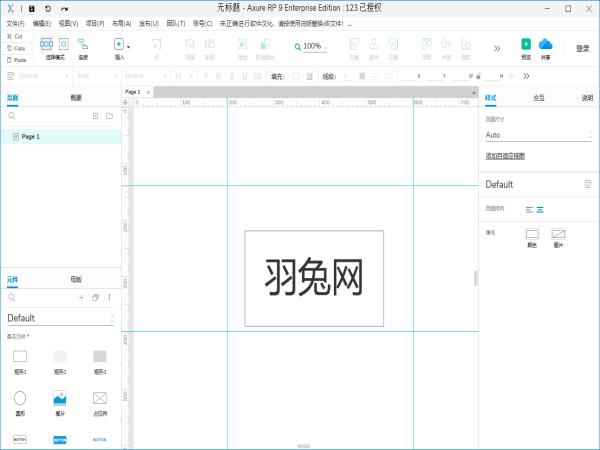Toggle page center alignment
The image size is (600, 450).
pyautogui.click(x=540, y=209)
